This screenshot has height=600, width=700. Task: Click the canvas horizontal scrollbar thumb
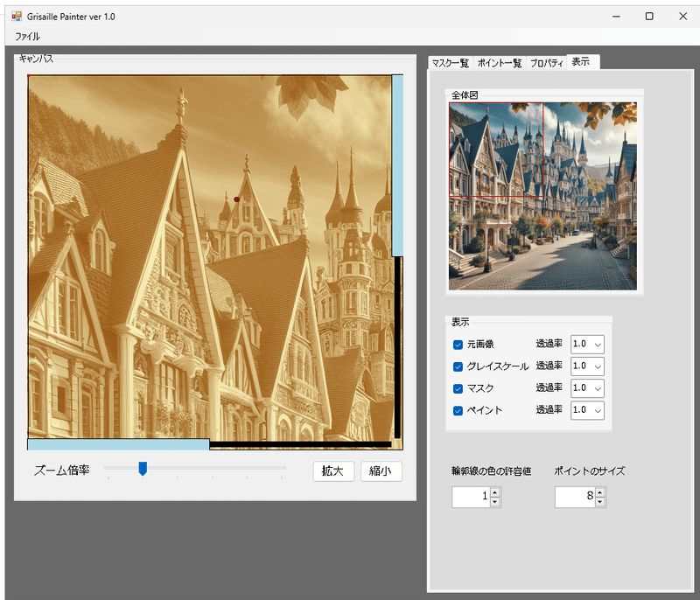point(118,444)
